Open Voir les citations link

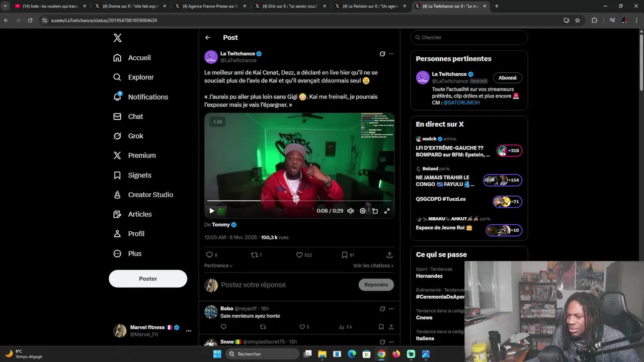tap(373, 265)
